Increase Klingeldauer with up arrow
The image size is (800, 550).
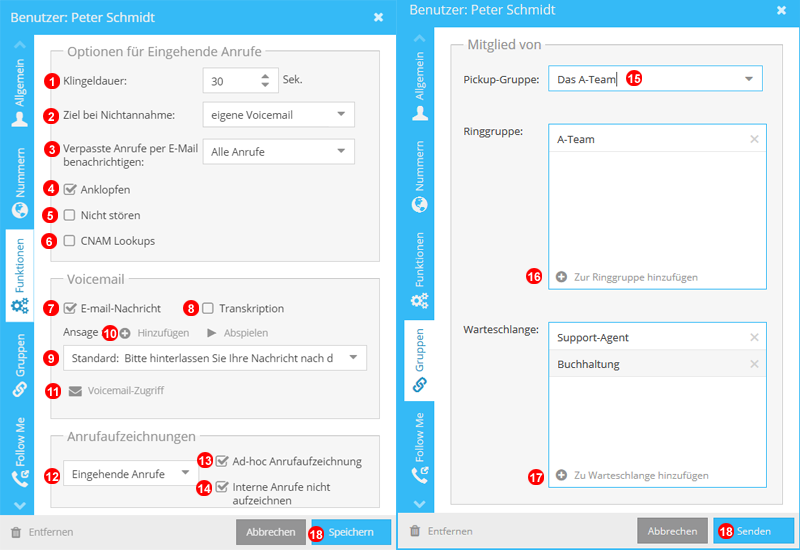(x=265, y=77)
